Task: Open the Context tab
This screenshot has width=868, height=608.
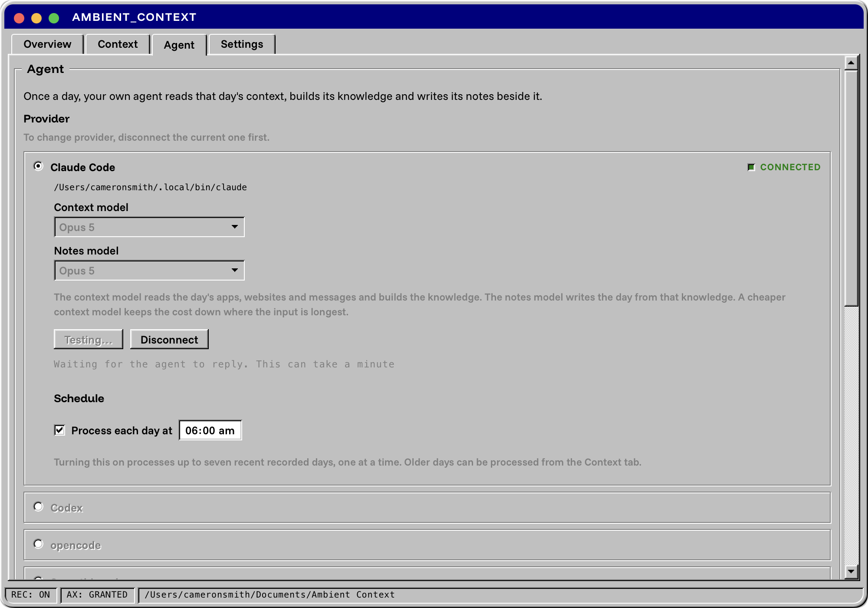Action: tap(118, 44)
